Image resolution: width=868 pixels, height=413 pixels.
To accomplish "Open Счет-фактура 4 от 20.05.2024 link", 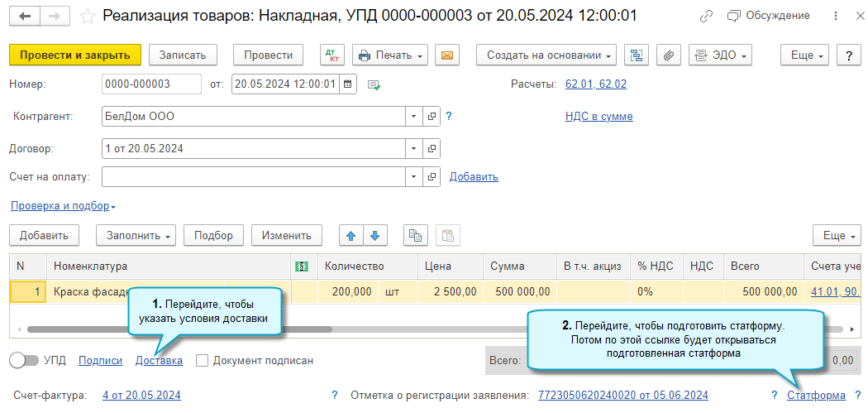I will [141, 396].
